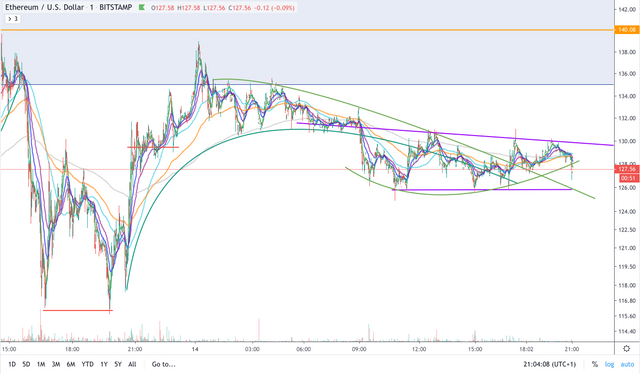The image size is (640, 373).
Task: Select the 3M time range
Action: click(56, 364)
